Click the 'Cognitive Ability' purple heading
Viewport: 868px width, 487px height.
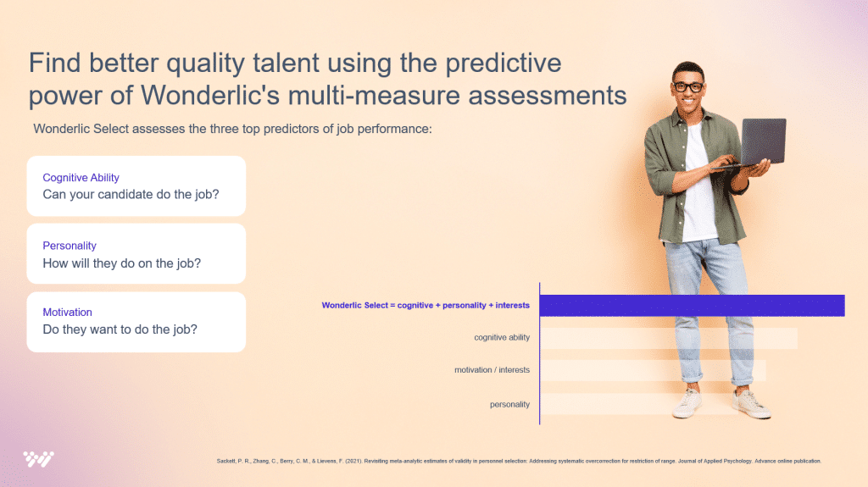pyautogui.click(x=81, y=178)
